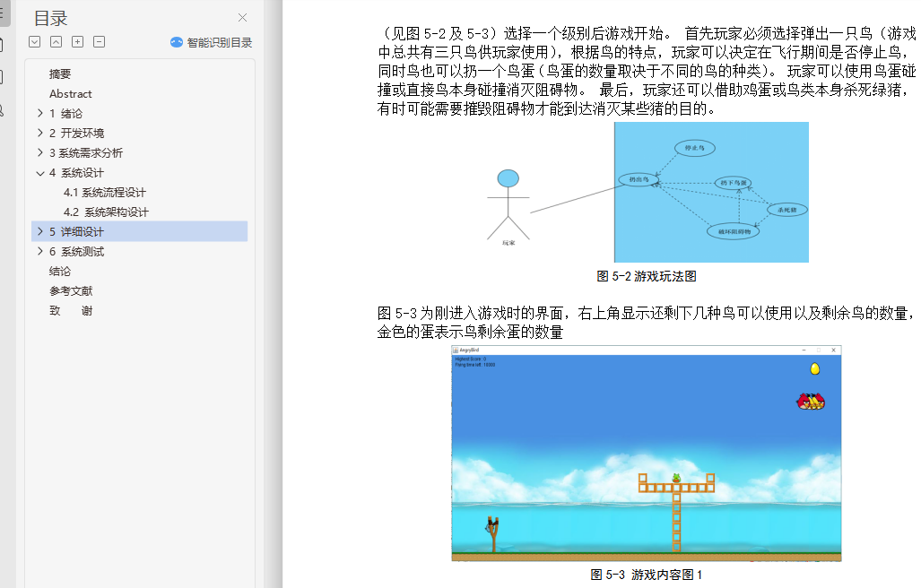Click the line starting （见图 5-2 及 5-3）选择一个级别
Screen dimensions: 921x588
click(646, 33)
